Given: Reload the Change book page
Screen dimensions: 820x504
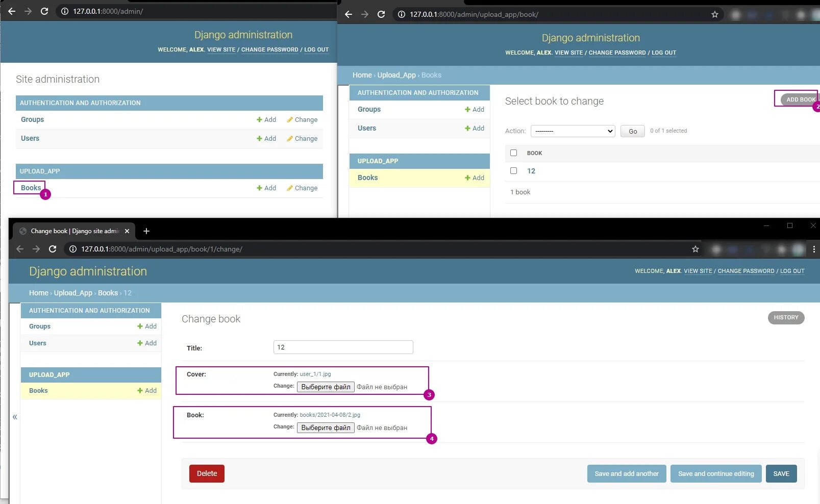Looking at the screenshot, I should tap(53, 249).
